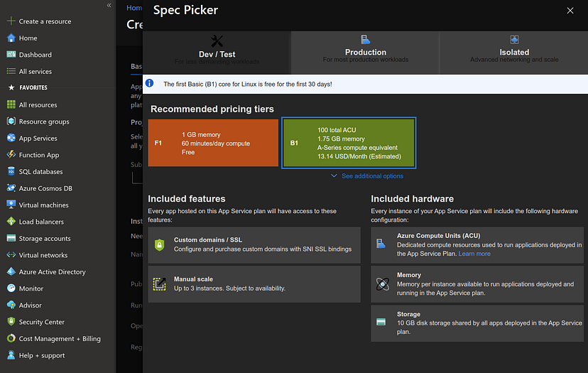Image resolution: width=588 pixels, height=373 pixels.
Task: Click Create a resource
Action: click(44, 21)
